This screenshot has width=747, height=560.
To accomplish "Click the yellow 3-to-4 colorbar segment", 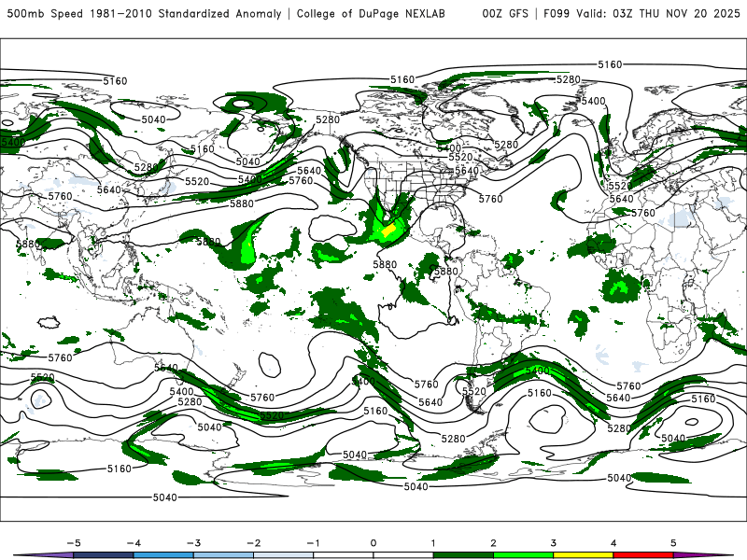I will 583,555.
